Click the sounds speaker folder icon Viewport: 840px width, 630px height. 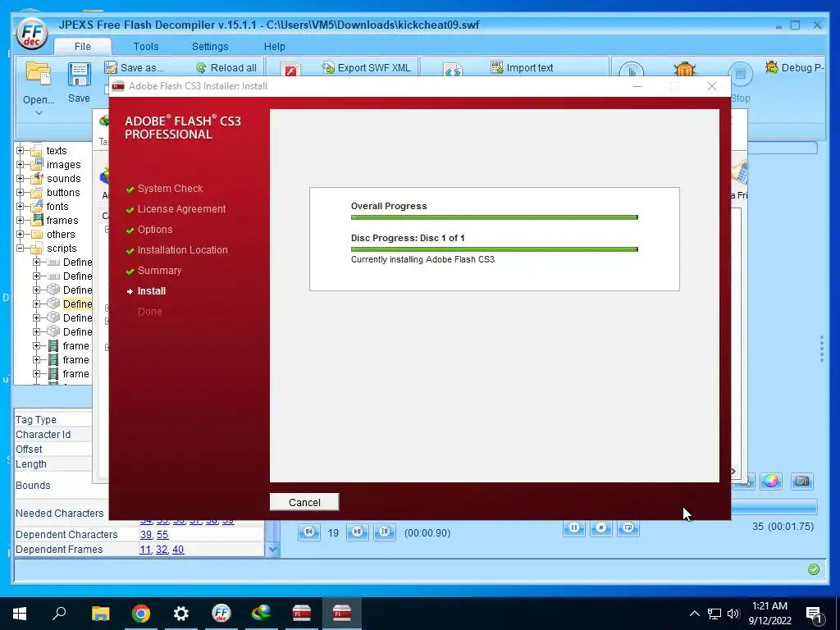click(37, 178)
